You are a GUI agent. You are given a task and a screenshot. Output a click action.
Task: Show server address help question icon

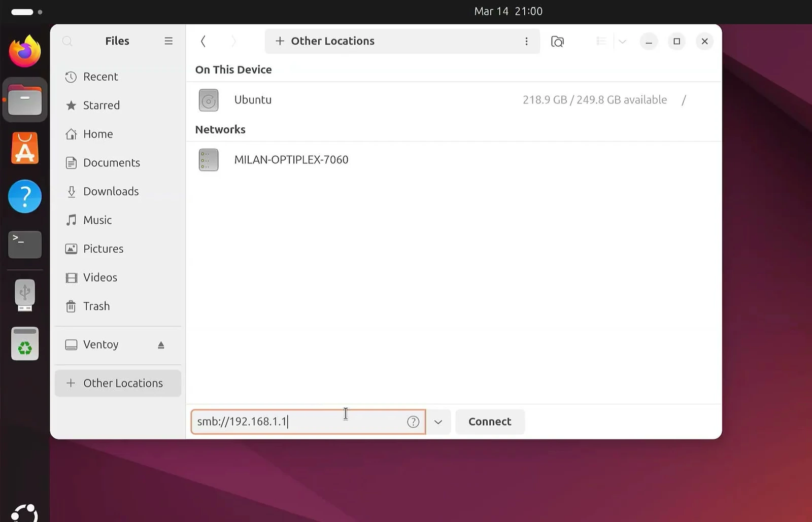tap(413, 422)
